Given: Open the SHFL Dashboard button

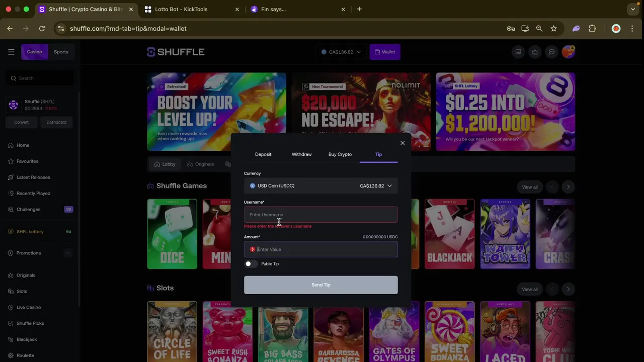Looking at the screenshot, I should [x=56, y=122].
